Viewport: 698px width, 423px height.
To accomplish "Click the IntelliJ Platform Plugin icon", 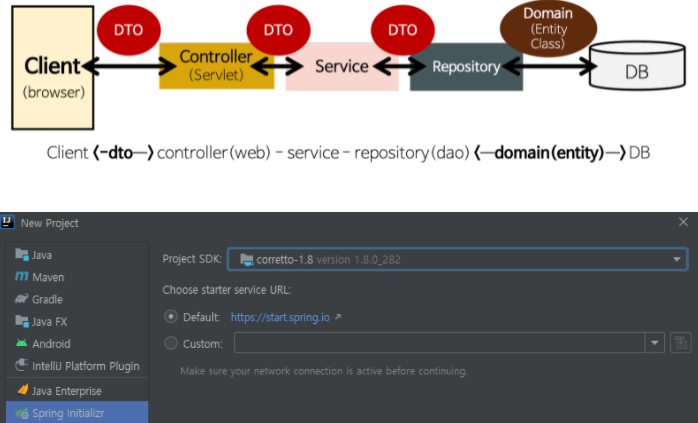I will click(x=21, y=365).
